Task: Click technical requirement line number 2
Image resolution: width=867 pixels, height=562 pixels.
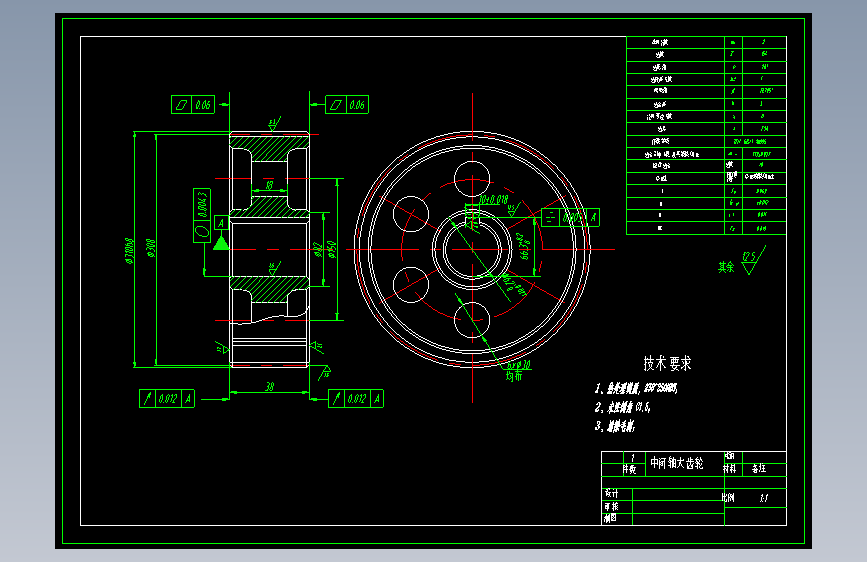Action: pos(623,407)
